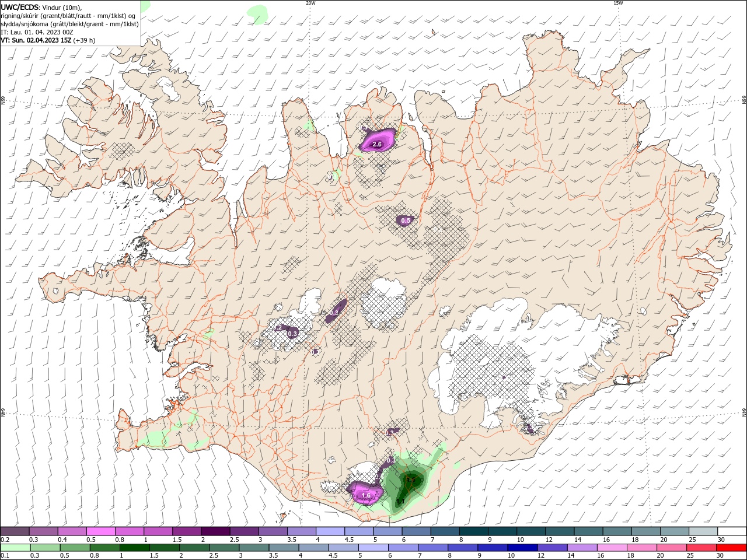Viewport: 747px width, 560px height.
Task: Click the 'slydda/snjókoma' legend description line
Action: tap(69, 24)
